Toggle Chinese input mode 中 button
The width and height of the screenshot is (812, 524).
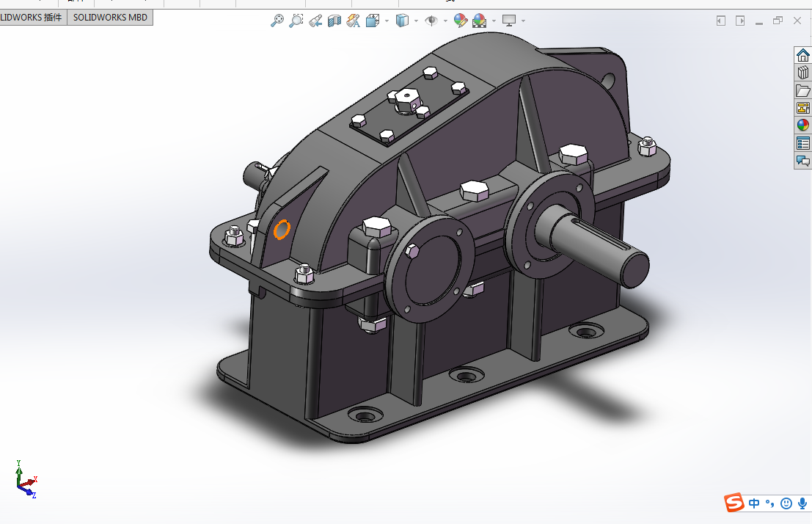tap(754, 503)
